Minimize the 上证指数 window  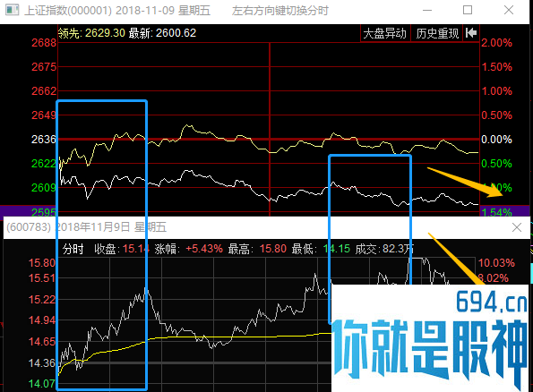[427, 10]
